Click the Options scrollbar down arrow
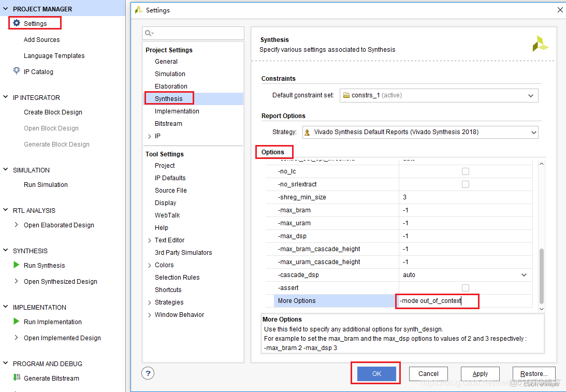Viewport: 566px width, 392px height. (x=542, y=309)
